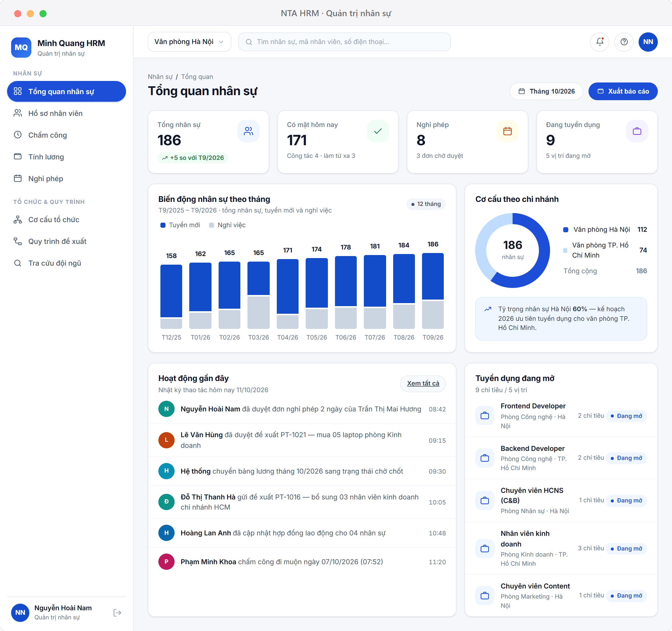Click the briefcase icon on Đang tuyển dụng card

pos(637,131)
